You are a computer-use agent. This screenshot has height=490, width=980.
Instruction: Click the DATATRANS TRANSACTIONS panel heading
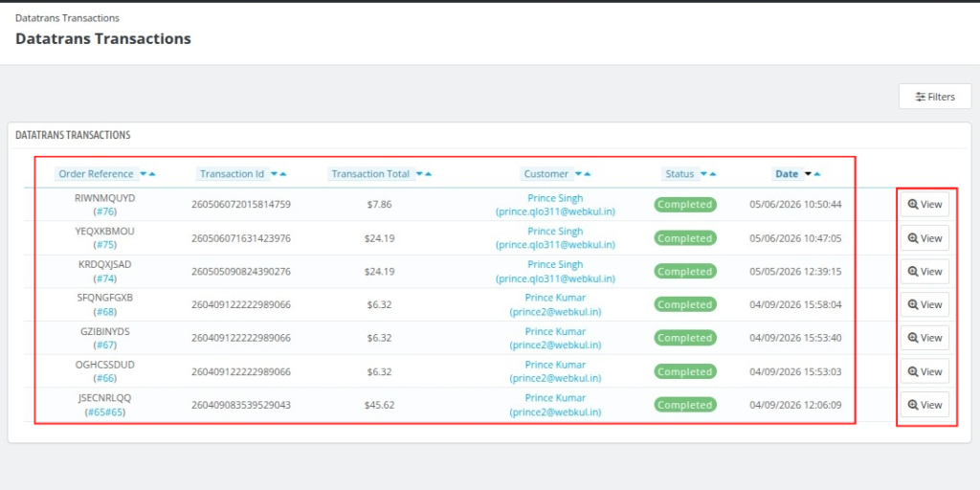tap(73, 134)
